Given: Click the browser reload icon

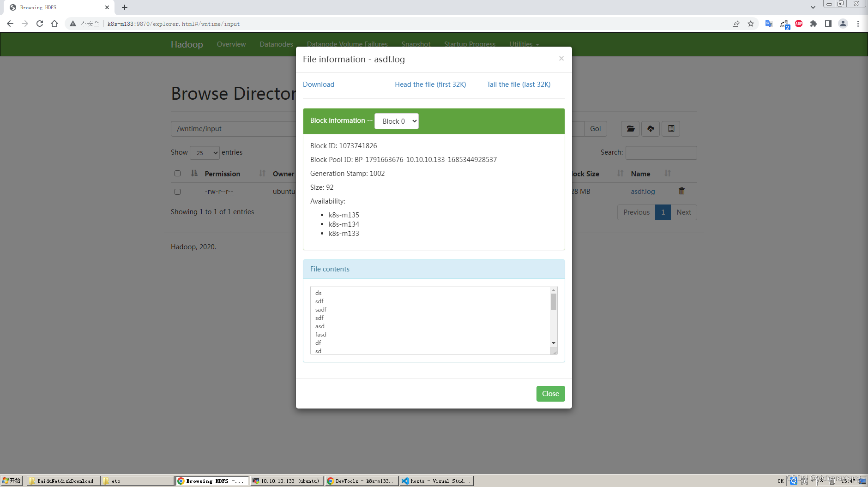Looking at the screenshot, I should [x=40, y=24].
